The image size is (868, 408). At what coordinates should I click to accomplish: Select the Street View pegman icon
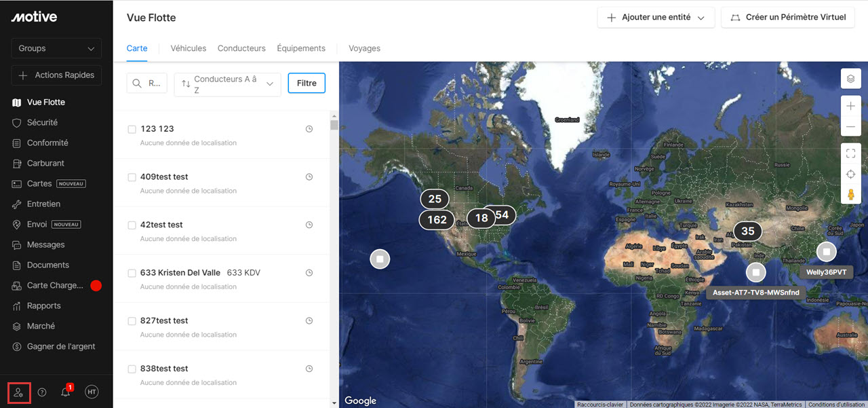point(850,195)
